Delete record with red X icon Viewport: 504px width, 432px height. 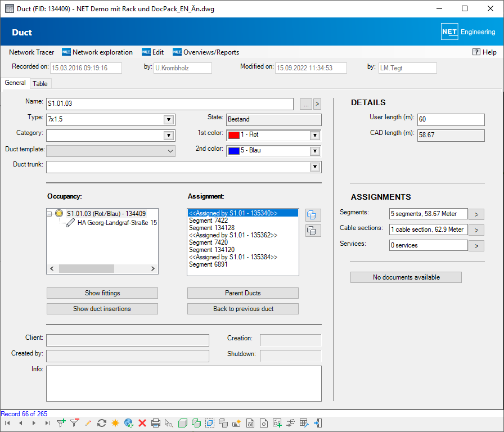[x=142, y=423]
